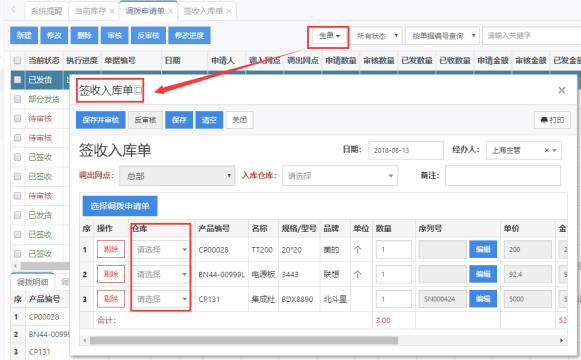581x360 pixels.
Task: Click the 保存 button in the dialog
Action: click(179, 120)
